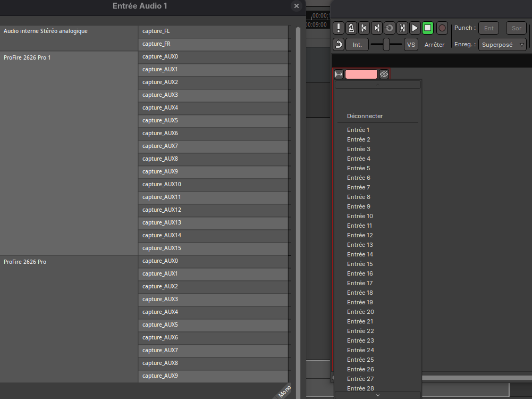Toggle the metronome click
Viewport: 532px width, 399px height.
351,28
